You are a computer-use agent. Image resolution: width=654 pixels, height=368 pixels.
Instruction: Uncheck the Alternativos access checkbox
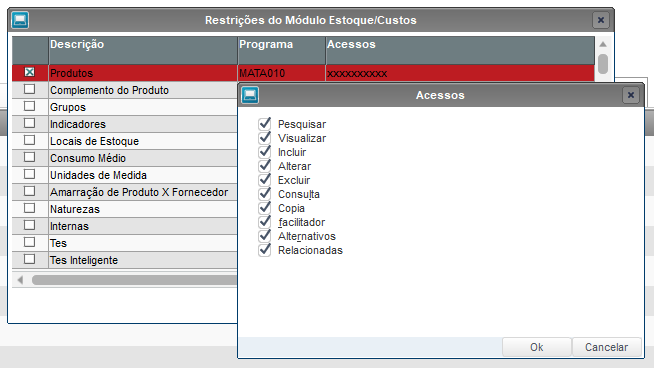[264, 236]
